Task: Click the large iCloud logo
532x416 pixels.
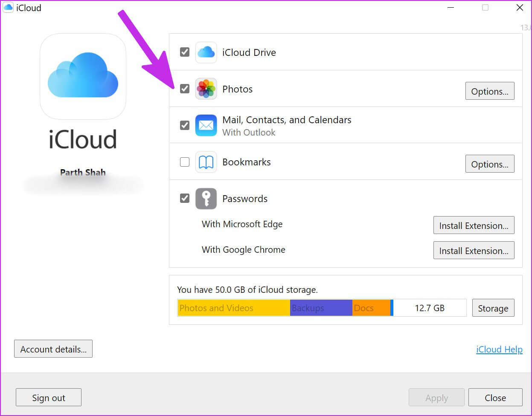Action: click(x=83, y=76)
